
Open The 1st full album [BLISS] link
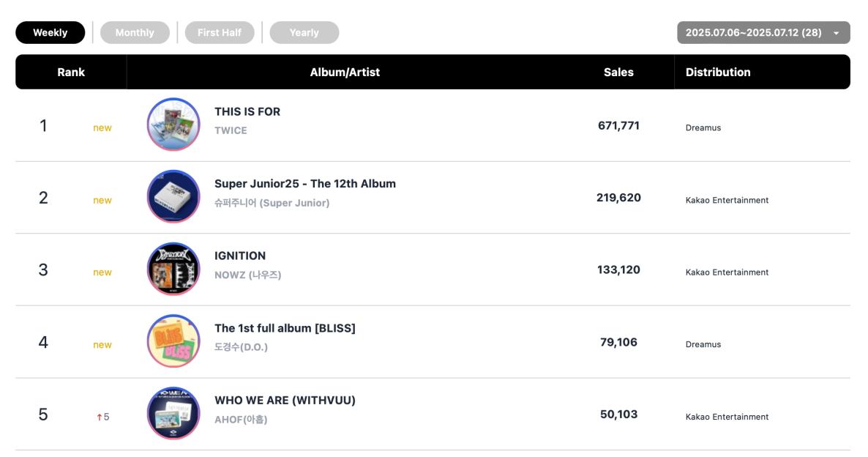click(x=285, y=329)
